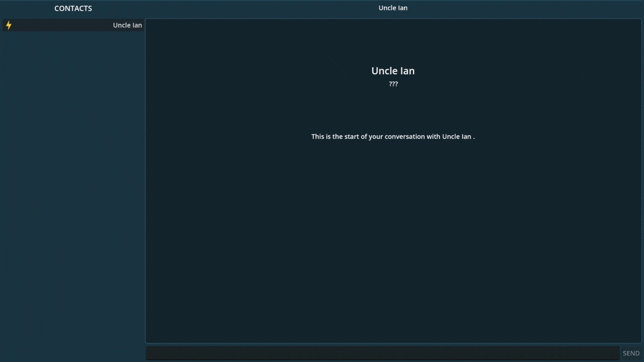The height and width of the screenshot is (362, 644).
Task: Click the CONTACTS panel header
Action: (x=73, y=9)
